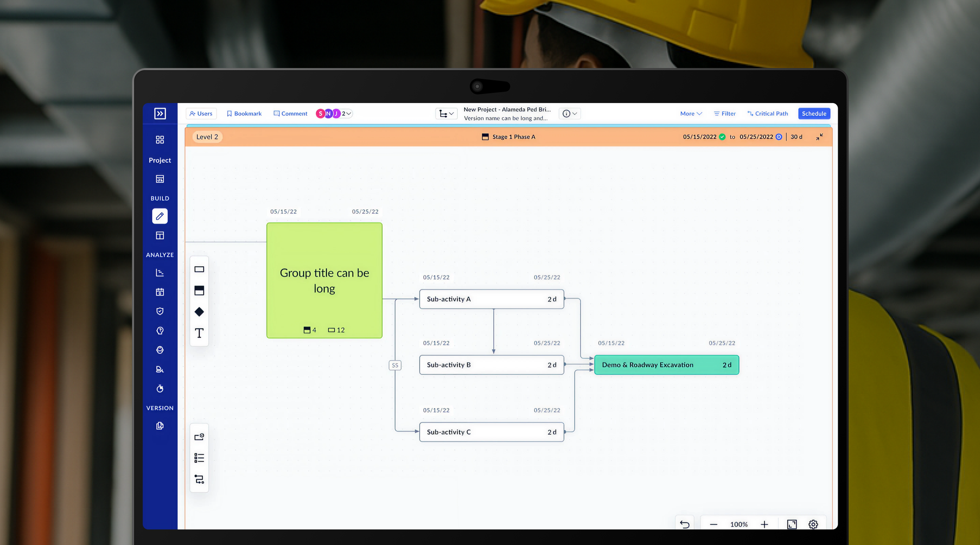
Task: Open the Comment menu item
Action: 290,113
